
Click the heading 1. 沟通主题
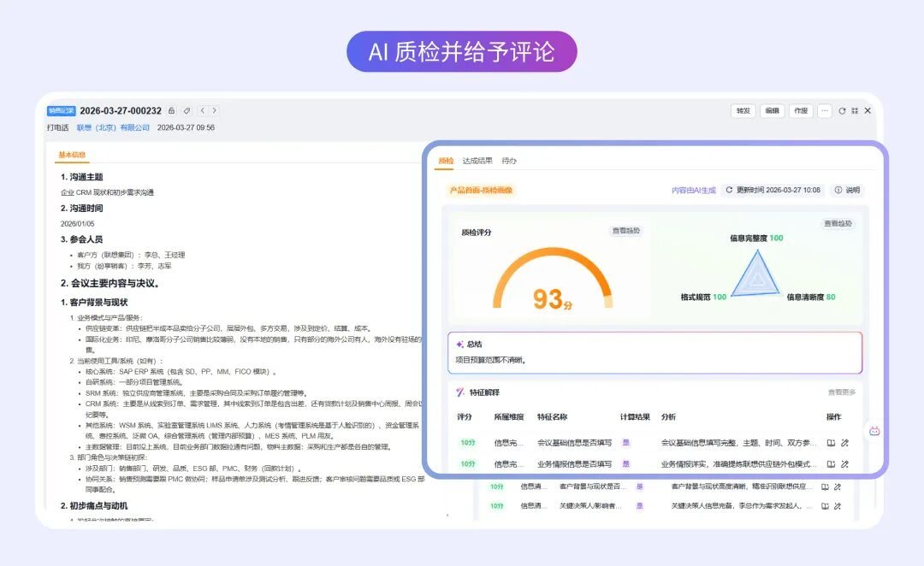pos(82,177)
